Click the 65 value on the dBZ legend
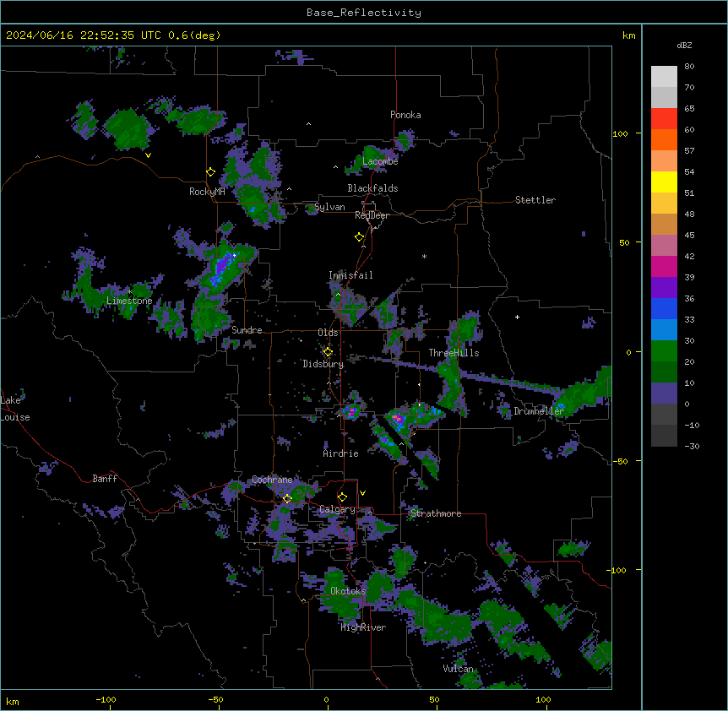728x711 pixels. [689, 109]
